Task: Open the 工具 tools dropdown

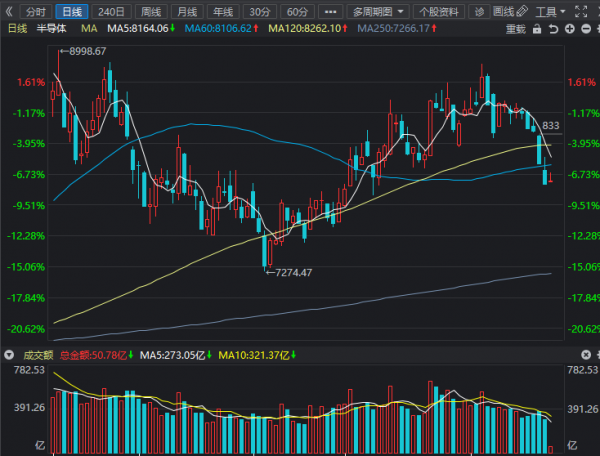Action: click(550, 11)
